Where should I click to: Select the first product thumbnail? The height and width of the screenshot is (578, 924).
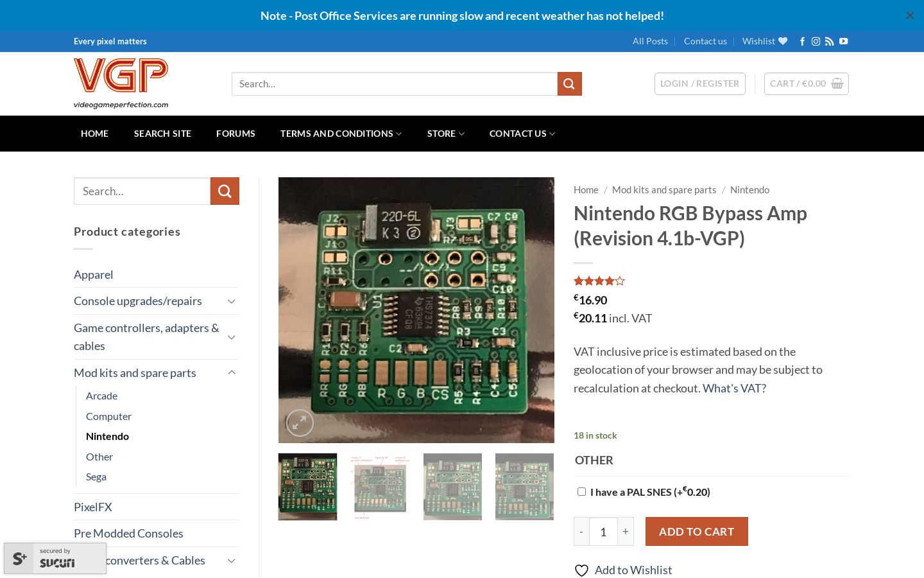point(307,487)
